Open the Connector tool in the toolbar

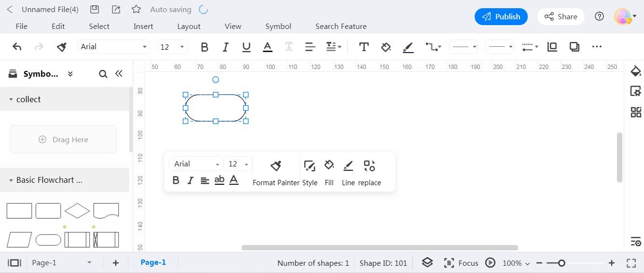pyautogui.click(x=433, y=47)
